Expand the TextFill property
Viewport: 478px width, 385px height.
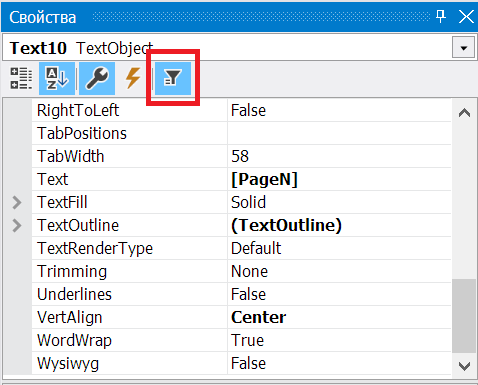[17, 202]
